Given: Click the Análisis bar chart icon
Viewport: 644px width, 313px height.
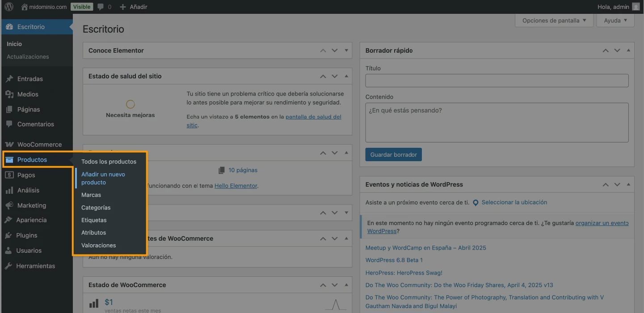Looking at the screenshot, I should 9,190.
